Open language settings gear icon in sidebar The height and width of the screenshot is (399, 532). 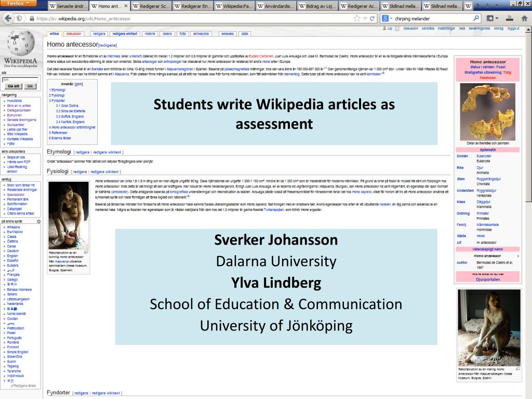click(x=38, y=221)
